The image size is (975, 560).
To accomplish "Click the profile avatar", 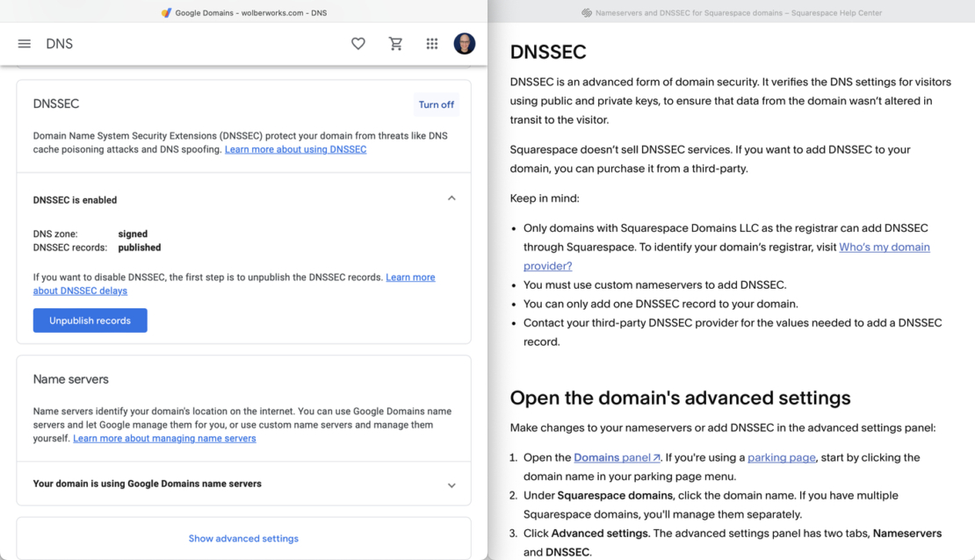I will point(465,43).
